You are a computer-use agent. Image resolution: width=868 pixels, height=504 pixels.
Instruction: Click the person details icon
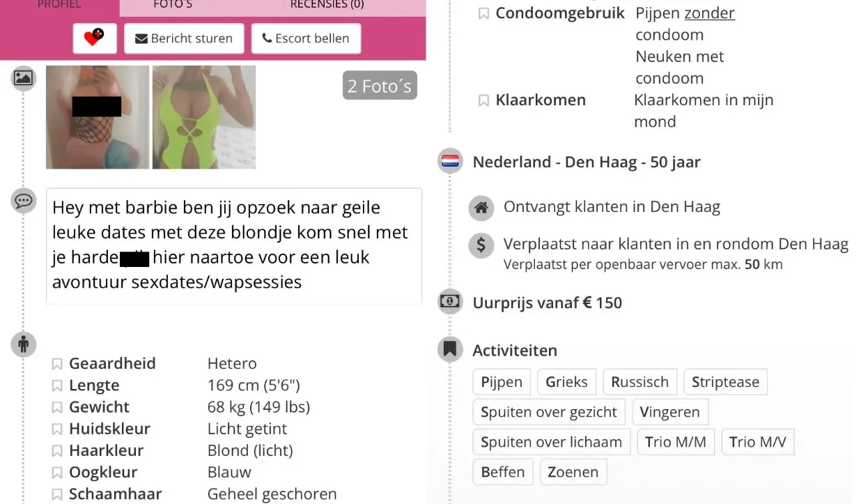[x=23, y=344]
